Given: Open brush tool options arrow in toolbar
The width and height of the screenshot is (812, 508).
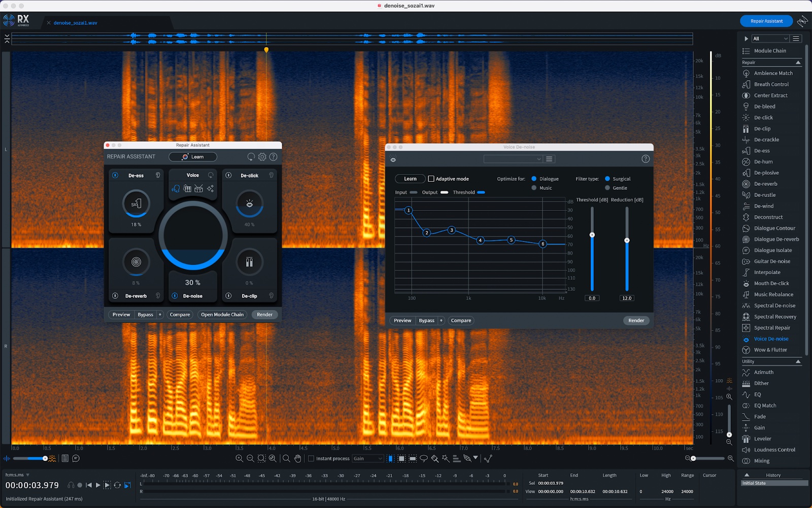Looking at the screenshot, I should (476, 458).
